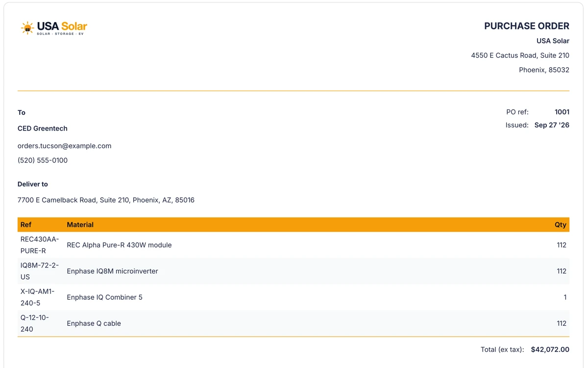This screenshot has height=368, width=588.
Task: Click the CED Greentech supplier name
Action: [x=43, y=129]
